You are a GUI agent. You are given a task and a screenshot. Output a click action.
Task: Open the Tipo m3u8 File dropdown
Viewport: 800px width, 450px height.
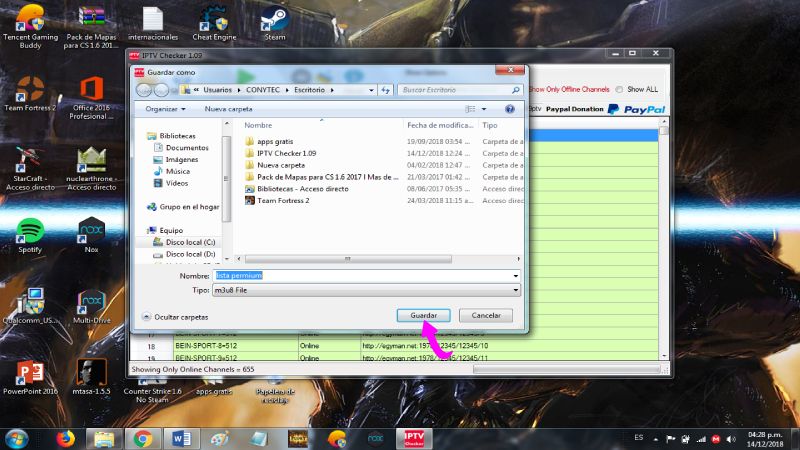coord(366,290)
